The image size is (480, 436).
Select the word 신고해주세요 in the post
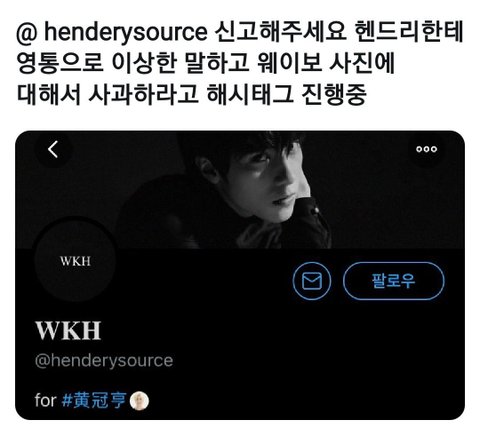[281, 33]
